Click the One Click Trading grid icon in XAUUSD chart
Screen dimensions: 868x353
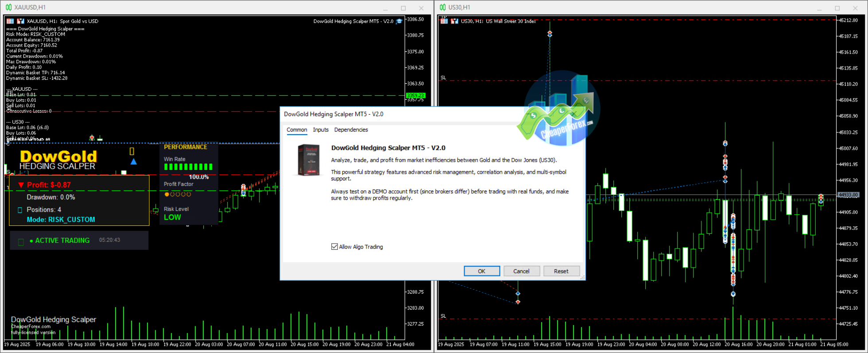[x=10, y=21]
